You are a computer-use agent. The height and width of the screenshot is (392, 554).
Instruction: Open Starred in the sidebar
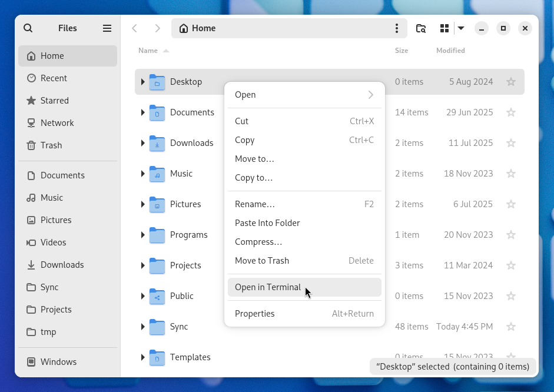coord(68,101)
